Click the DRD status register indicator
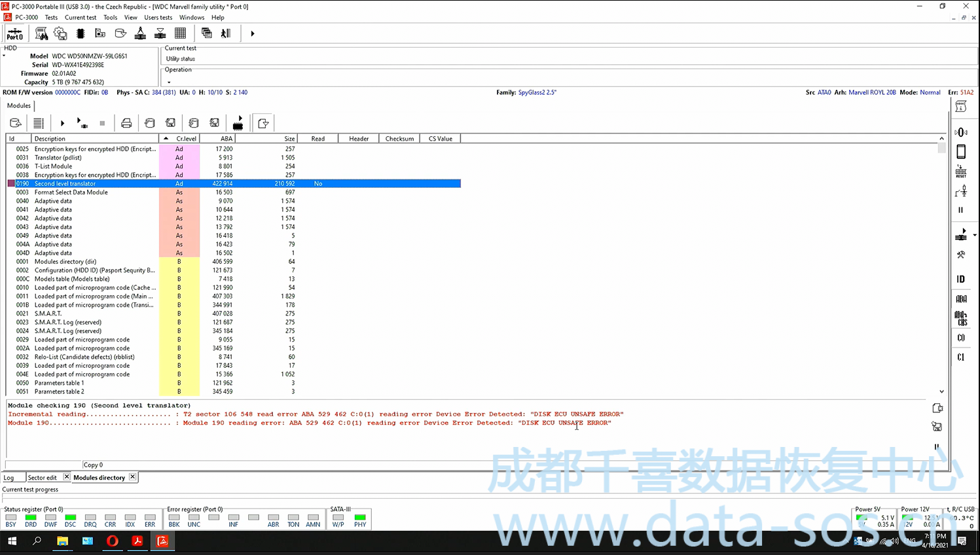Viewport: 980px width, 555px height. tap(31, 518)
